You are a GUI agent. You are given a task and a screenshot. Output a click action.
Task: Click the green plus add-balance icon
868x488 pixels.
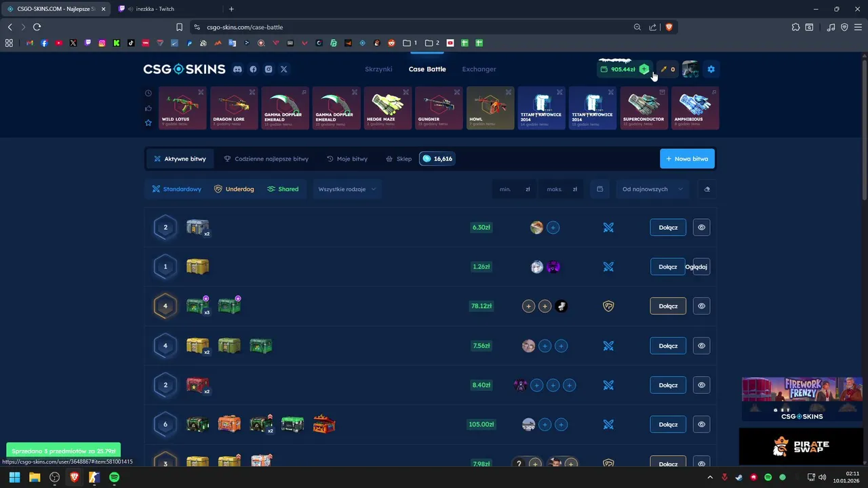[x=644, y=69]
